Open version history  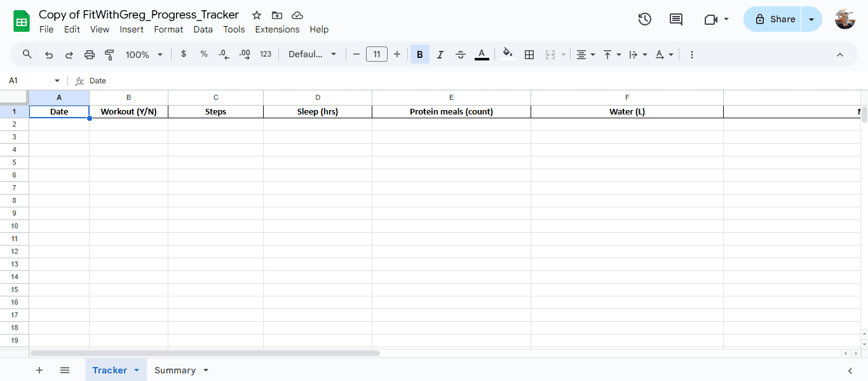pos(644,19)
